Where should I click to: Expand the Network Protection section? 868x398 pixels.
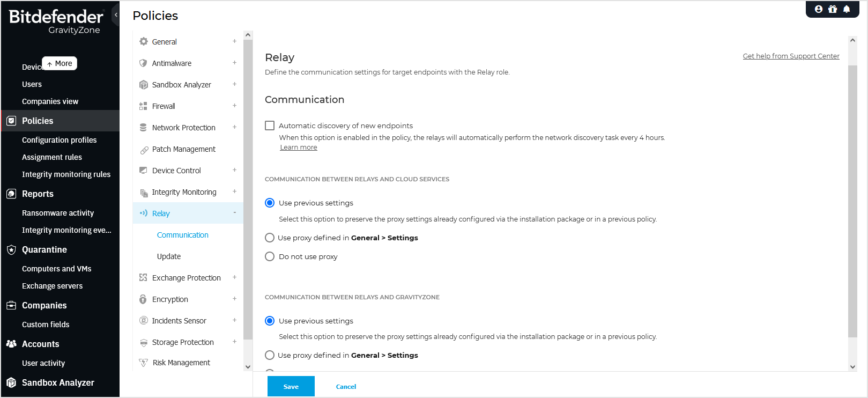pos(234,127)
